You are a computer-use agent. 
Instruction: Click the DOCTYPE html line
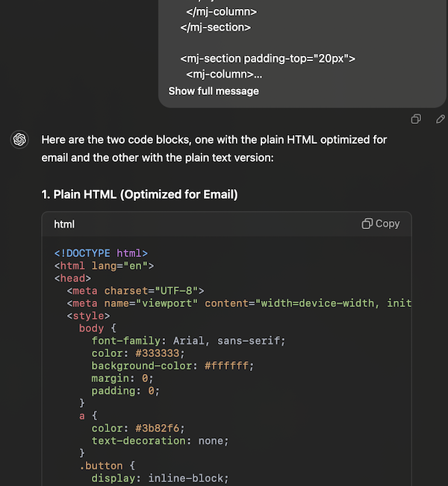pos(101,253)
